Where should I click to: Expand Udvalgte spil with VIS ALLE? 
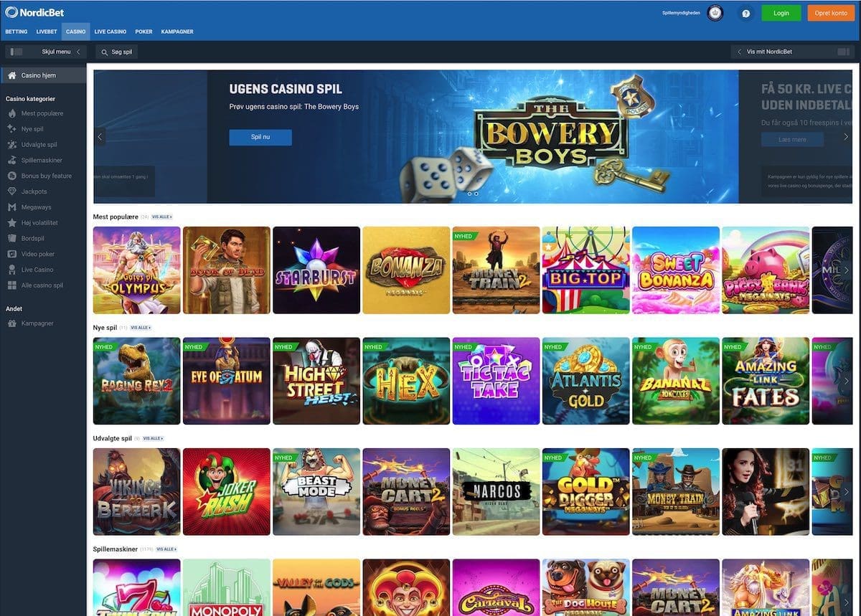(151, 438)
